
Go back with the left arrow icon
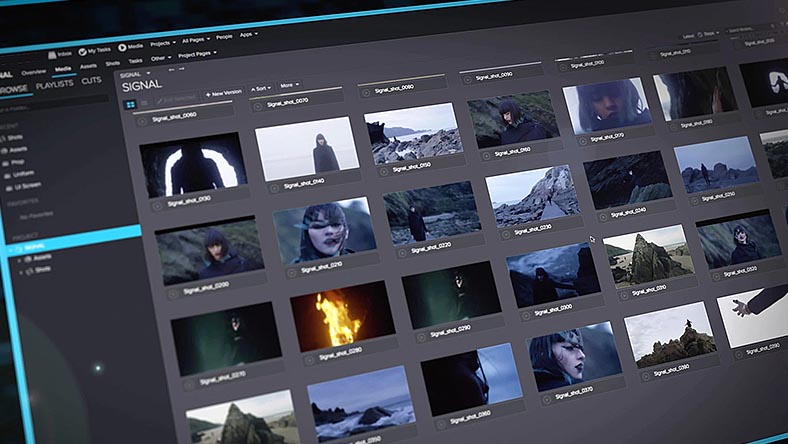click(171, 70)
